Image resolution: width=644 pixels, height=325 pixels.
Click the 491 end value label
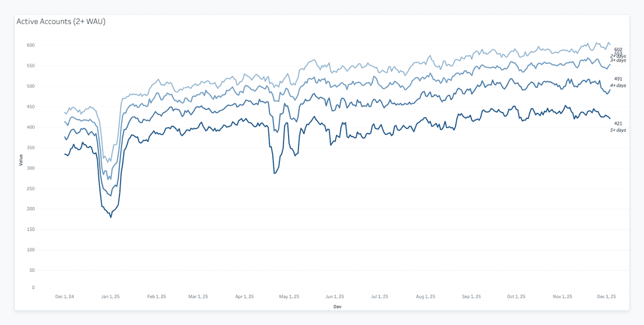[x=618, y=79]
